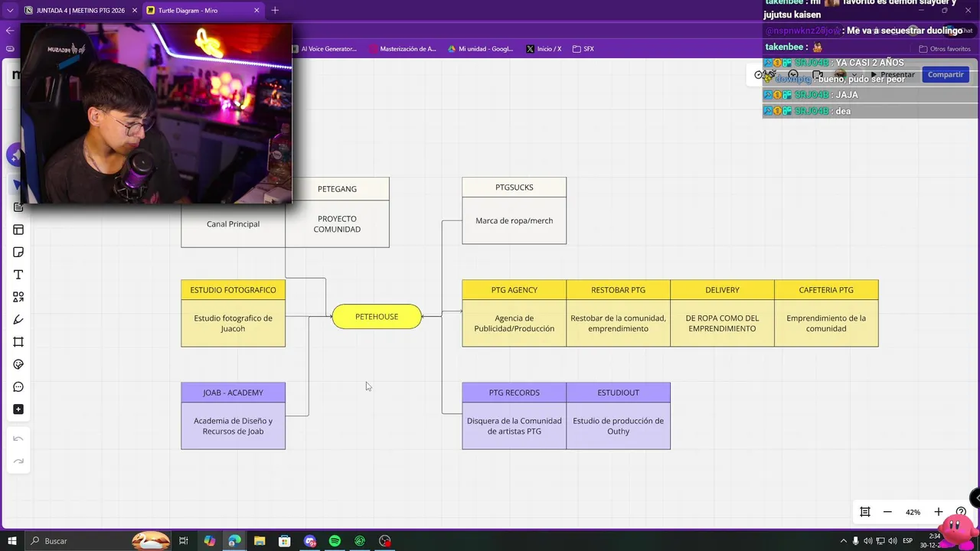Image resolution: width=980 pixels, height=551 pixels.
Task: Click the Presentar button
Action: (893, 75)
